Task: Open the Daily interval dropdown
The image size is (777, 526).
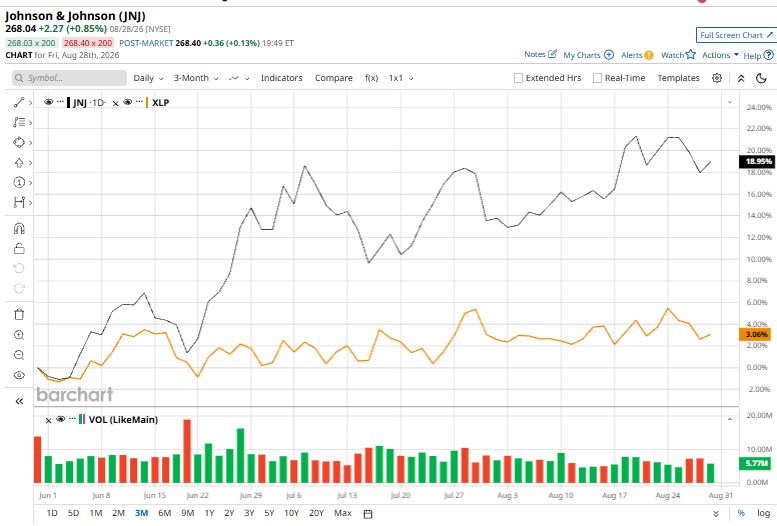Action: click(148, 78)
